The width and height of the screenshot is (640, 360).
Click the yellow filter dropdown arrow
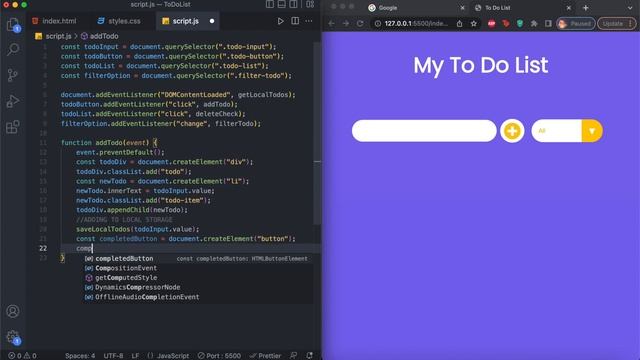592,131
